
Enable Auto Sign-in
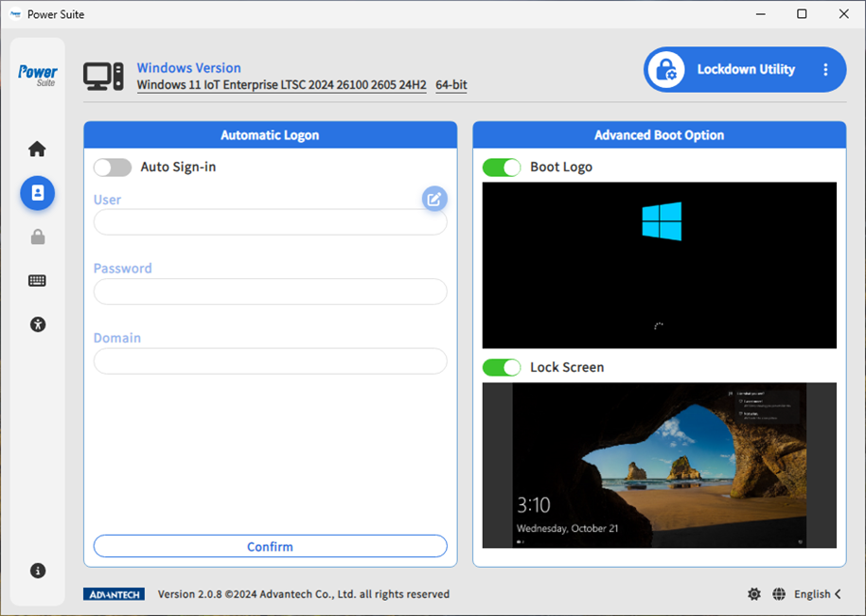112,167
